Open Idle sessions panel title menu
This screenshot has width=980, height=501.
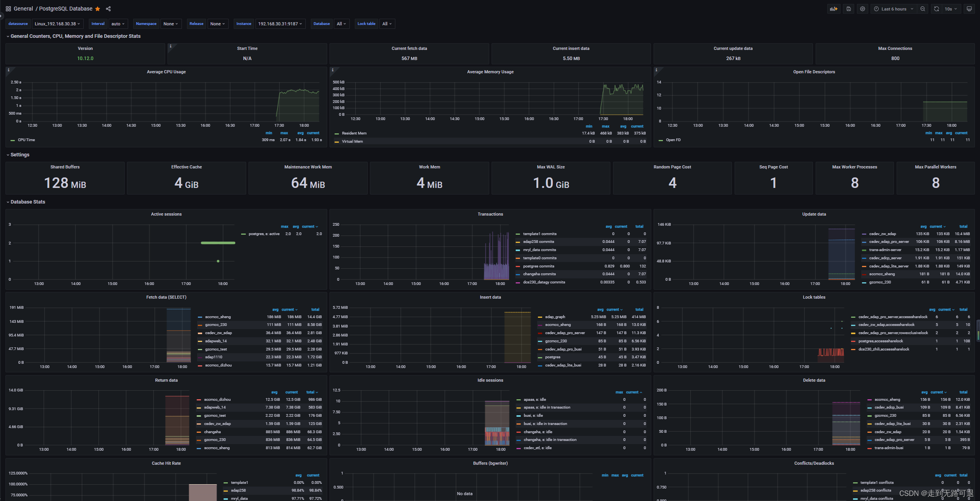pyautogui.click(x=490, y=380)
